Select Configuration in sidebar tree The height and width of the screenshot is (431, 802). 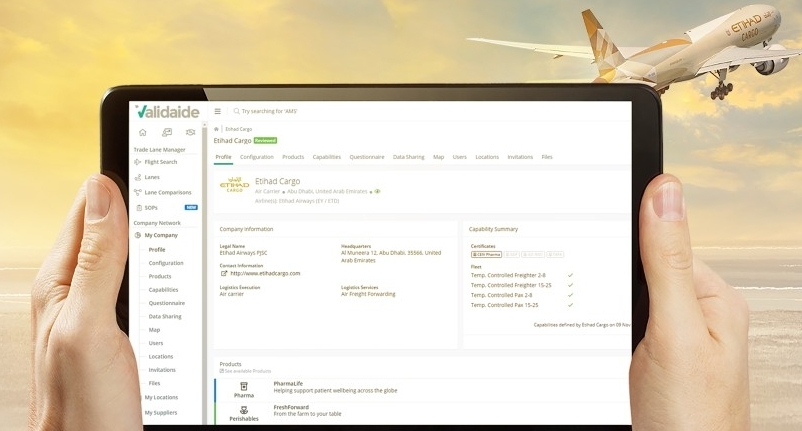pos(166,263)
